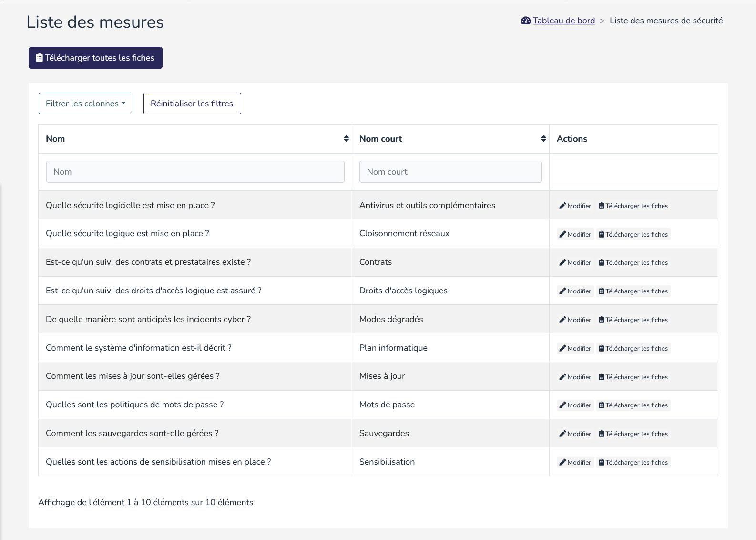Viewport: 756px width, 540px height.
Task: Click the pencil icon for Modes dégradés
Action: coord(562,320)
